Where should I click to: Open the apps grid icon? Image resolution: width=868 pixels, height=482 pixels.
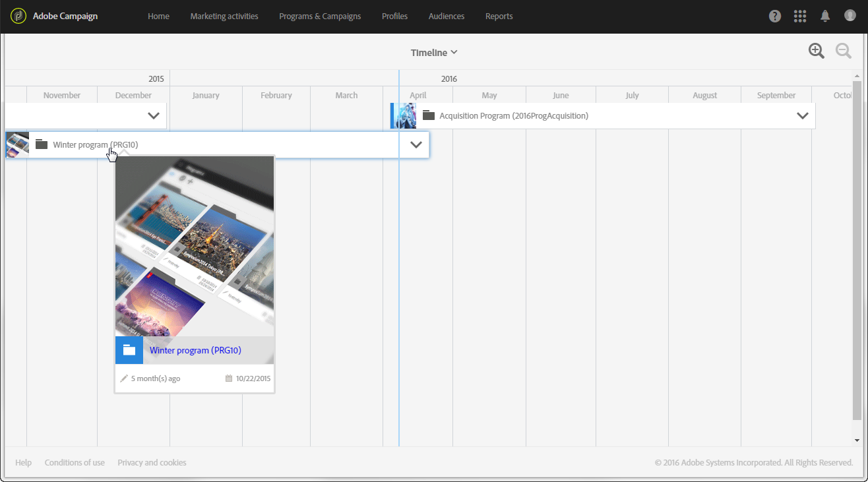[x=800, y=16]
